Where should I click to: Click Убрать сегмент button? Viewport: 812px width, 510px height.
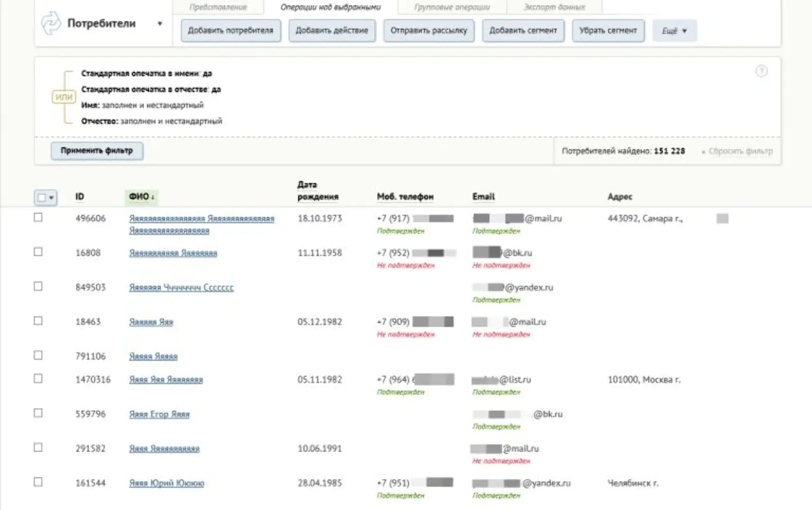pos(608,30)
